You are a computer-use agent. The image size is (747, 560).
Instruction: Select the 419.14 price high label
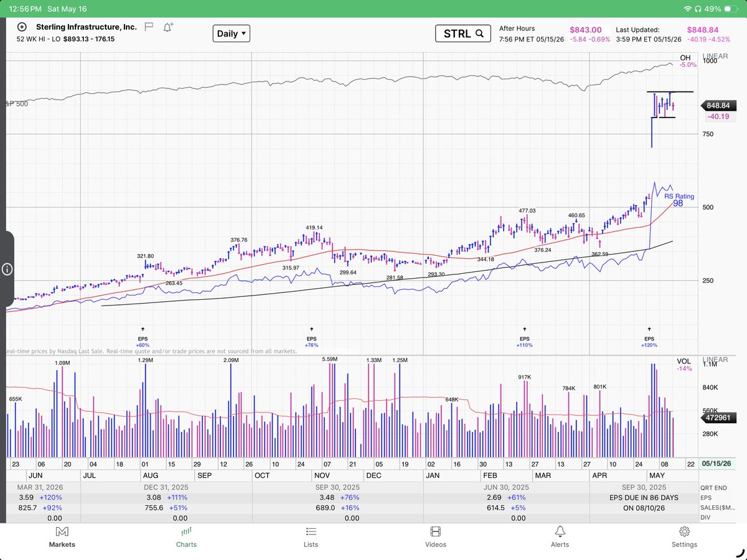coord(314,228)
